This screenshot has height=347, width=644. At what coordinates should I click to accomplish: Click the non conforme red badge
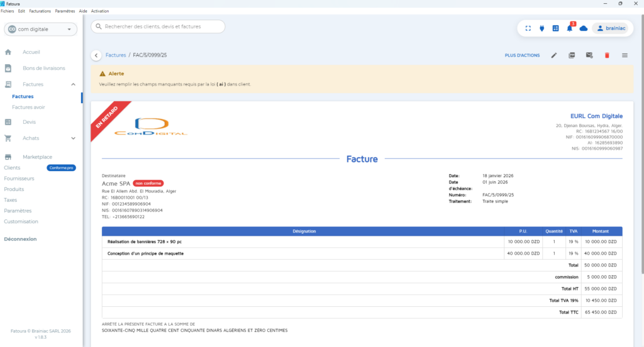[148, 183]
